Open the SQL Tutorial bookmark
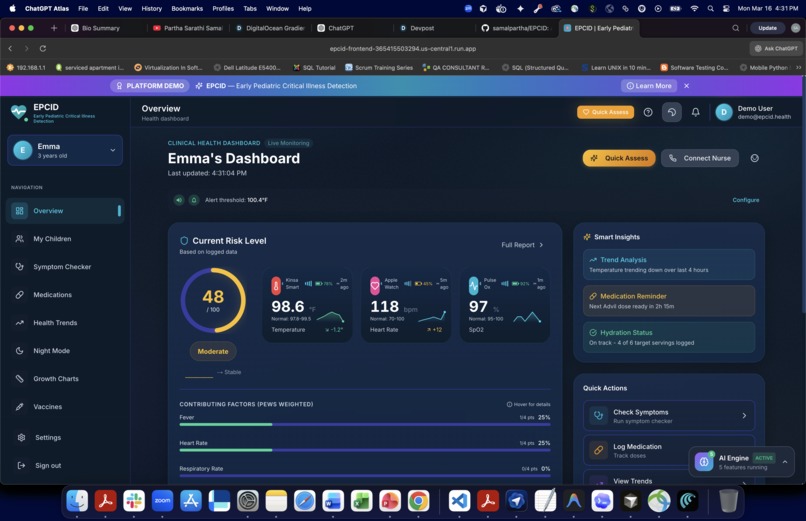The width and height of the screenshot is (806, 521). pos(314,67)
